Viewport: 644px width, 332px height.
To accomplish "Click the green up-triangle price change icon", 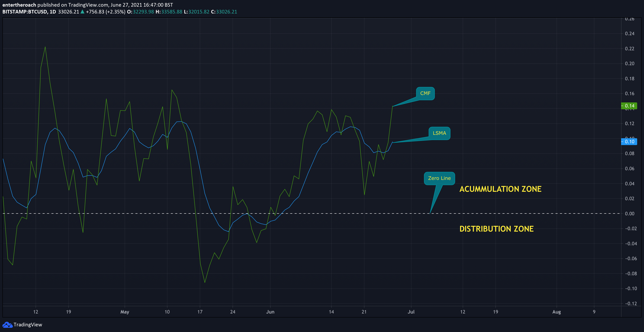I will point(82,11).
